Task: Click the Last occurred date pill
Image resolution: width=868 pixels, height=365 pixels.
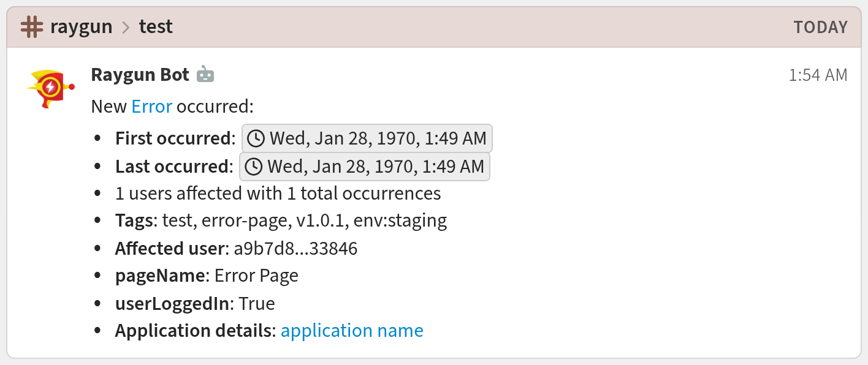Action: coord(375,167)
